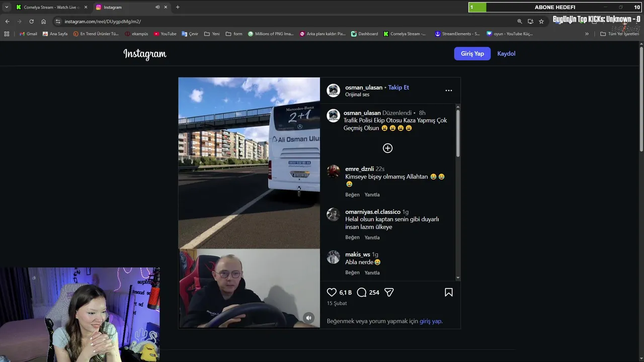Click the browser page vertical scrollbar

(641, 98)
